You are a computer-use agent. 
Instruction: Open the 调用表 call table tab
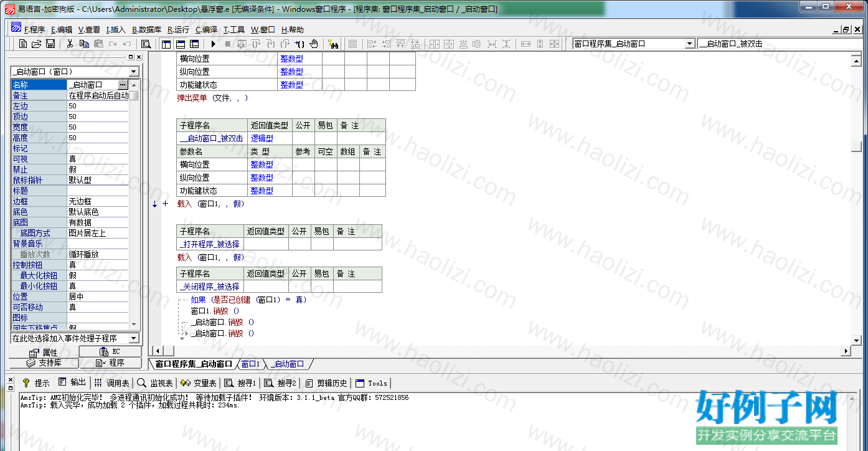tap(112, 383)
